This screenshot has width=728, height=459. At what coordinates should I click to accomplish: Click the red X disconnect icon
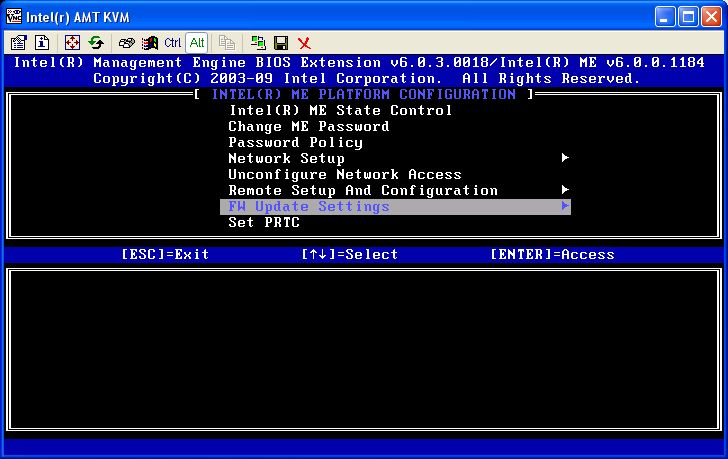[x=304, y=43]
